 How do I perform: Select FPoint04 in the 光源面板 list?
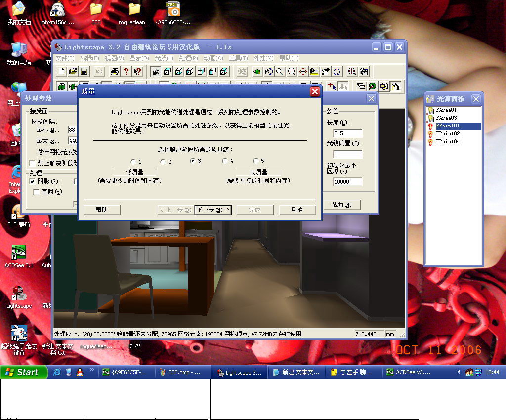click(x=448, y=142)
